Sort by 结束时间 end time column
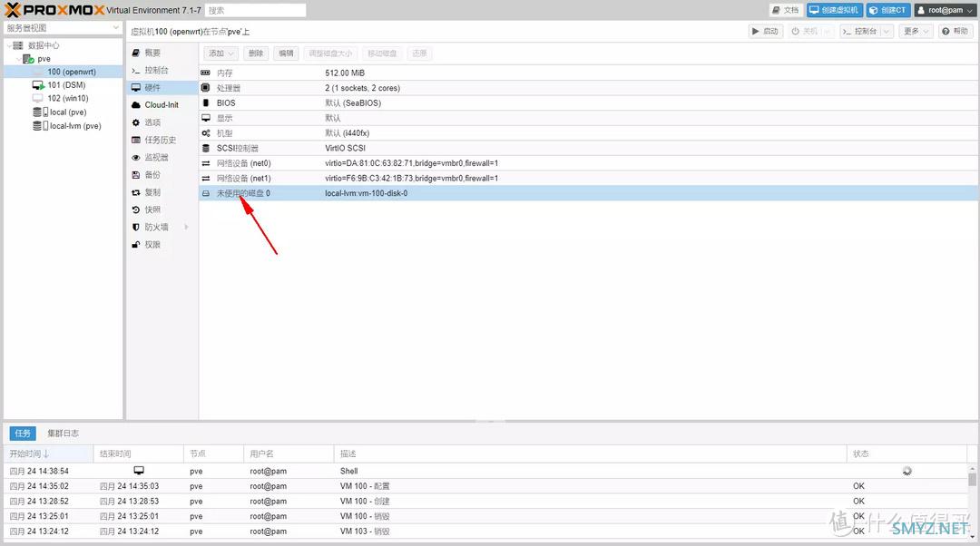 point(138,453)
